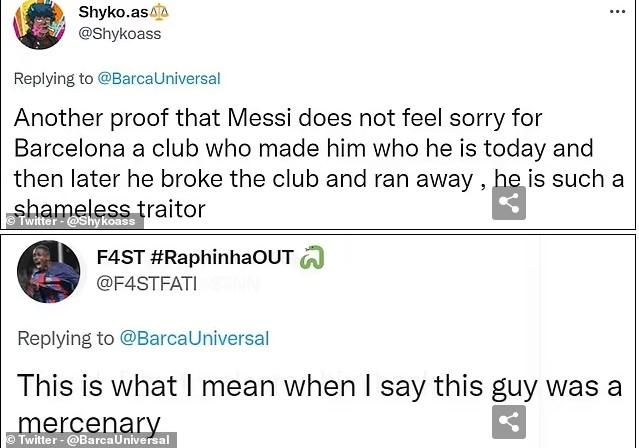This screenshot has width=639, height=448.
Task: Click share icon on F4ST tweet
Action: pos(509,421)
